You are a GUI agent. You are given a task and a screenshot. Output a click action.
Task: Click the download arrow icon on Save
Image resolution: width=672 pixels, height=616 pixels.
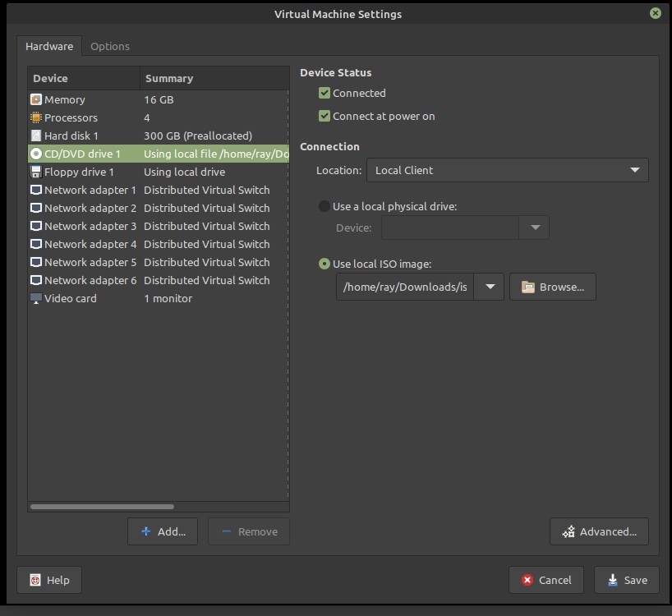[x=613, y=580]
